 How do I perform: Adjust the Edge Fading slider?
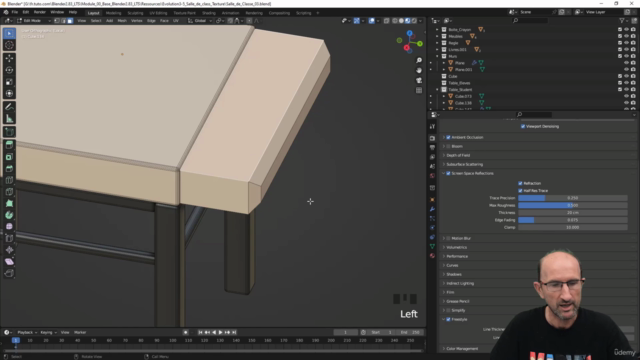(573, 220)
